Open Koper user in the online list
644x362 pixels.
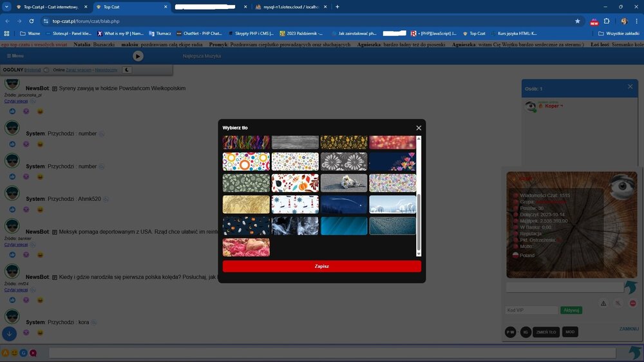[x=552, y=106]
